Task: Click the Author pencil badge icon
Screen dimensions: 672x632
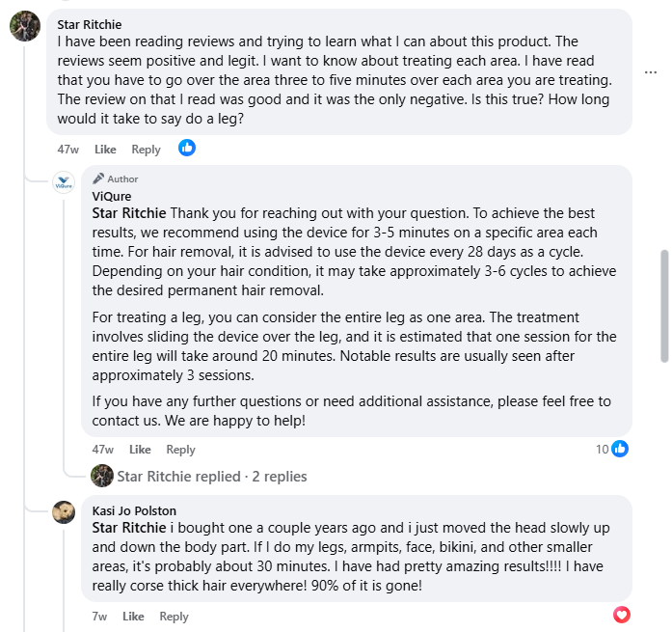Action: (x=98, y=179)
